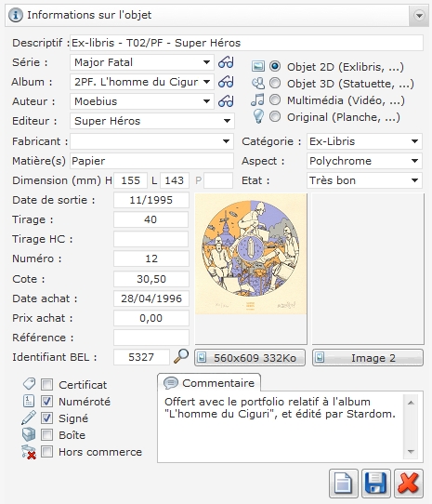Select the Multimédia radio button
This screenshot has height=504, width=432.
(275, 100)
